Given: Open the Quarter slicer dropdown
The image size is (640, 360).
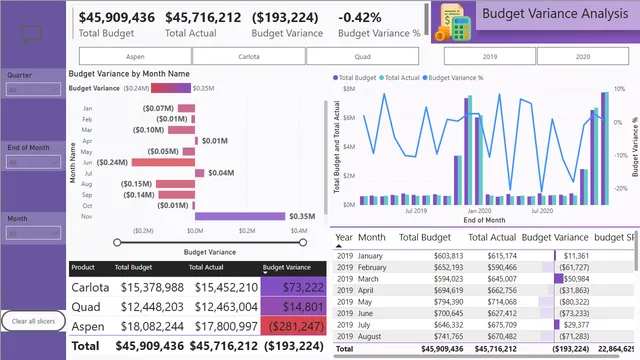Looking at the screenshot, I should pyautogui.click(x=33, y=90).
